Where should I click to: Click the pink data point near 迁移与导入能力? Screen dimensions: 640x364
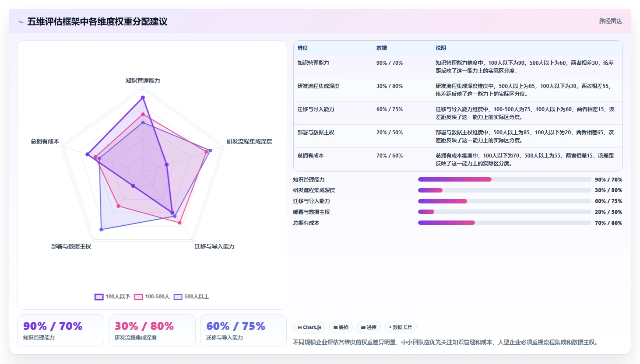pos(179,223)
